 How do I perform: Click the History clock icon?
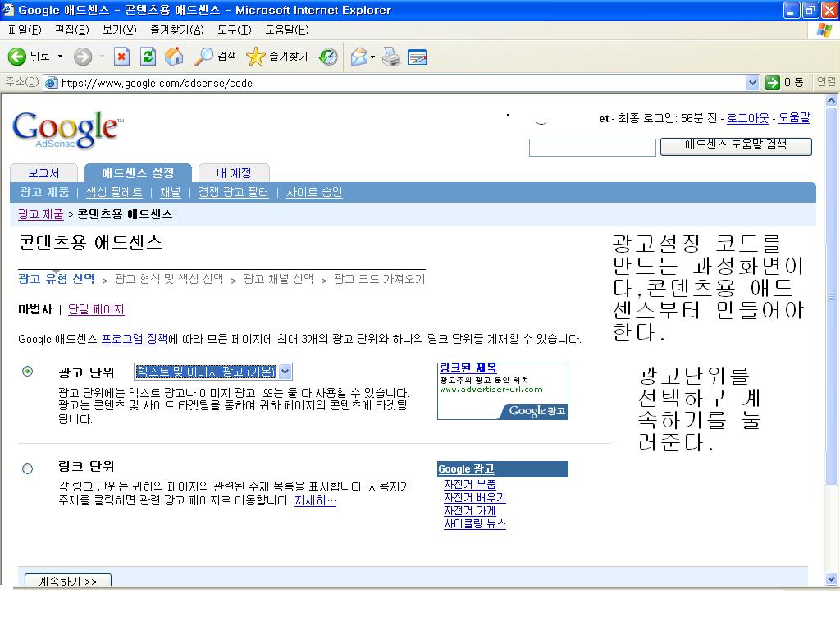(328, 57)
